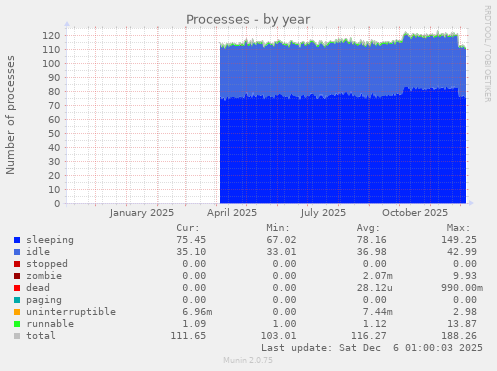Click the 'April 2025' axis label
497x371 pixels.
232,213
